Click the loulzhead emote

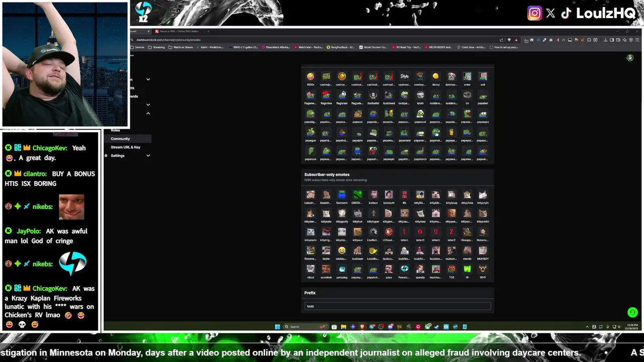click(x=389, y=95)
